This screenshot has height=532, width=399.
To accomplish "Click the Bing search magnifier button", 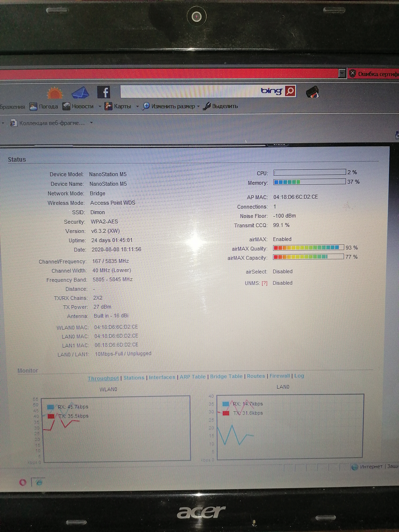I will click(290, 91).
